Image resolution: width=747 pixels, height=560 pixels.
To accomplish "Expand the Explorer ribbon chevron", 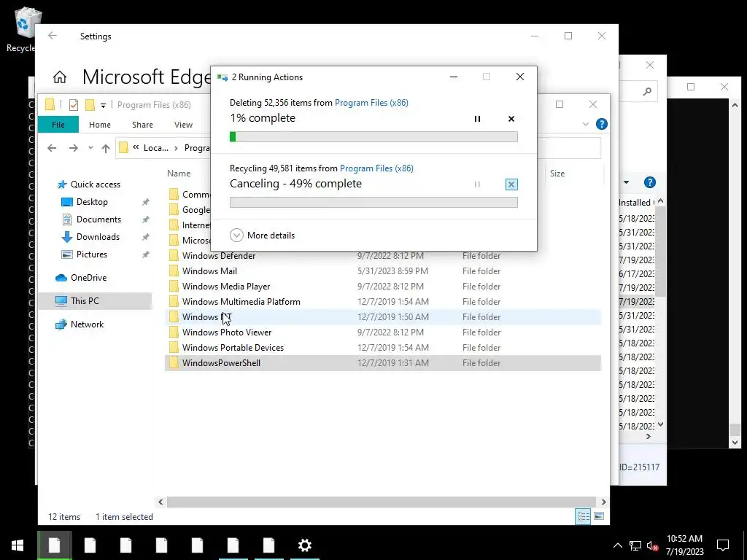I will click(x=586, y=124).
